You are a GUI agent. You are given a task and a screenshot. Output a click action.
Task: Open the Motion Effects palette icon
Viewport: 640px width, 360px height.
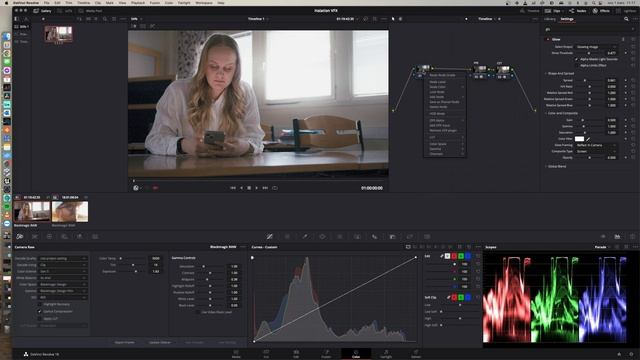click(x=95, y=236)
